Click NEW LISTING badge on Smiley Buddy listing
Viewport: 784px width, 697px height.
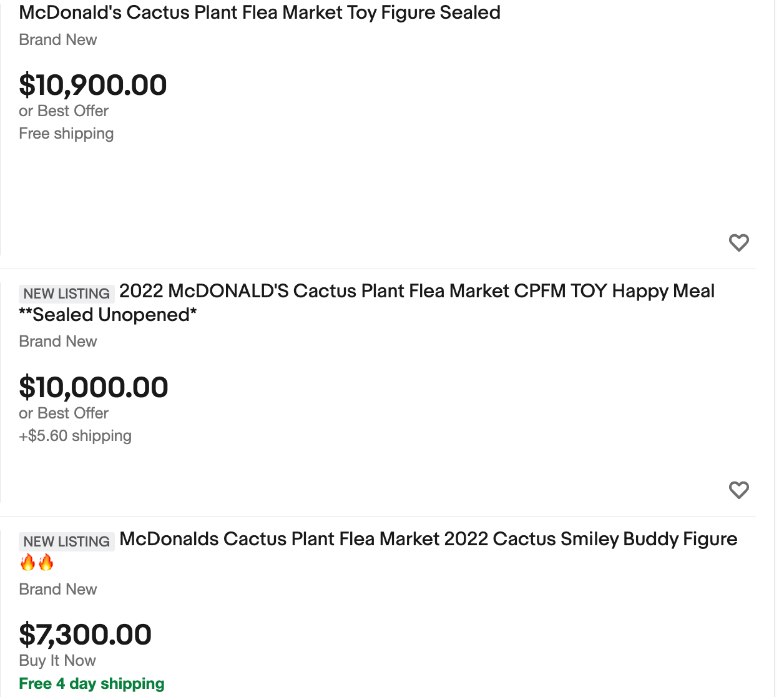tap(66, 541)
